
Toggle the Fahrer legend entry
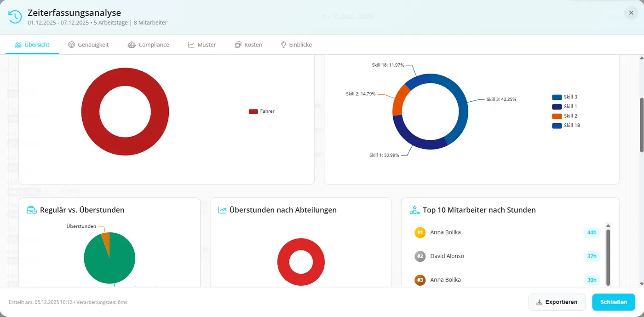[x=261, y=111]
